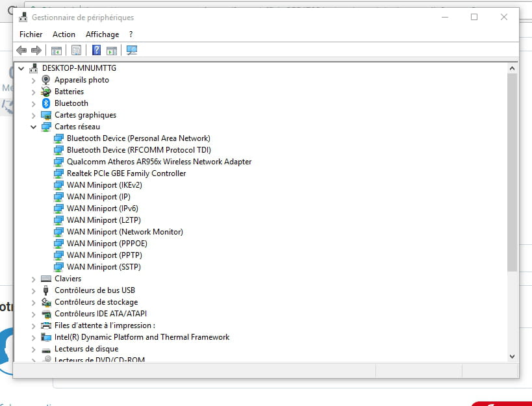Viewport: 532px width, 406px height.
Task: Click the webcam icon for Appareils photo
Action: (46, 80)
